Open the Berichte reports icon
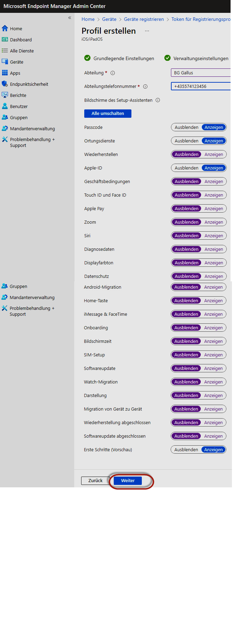 [5, 95]
